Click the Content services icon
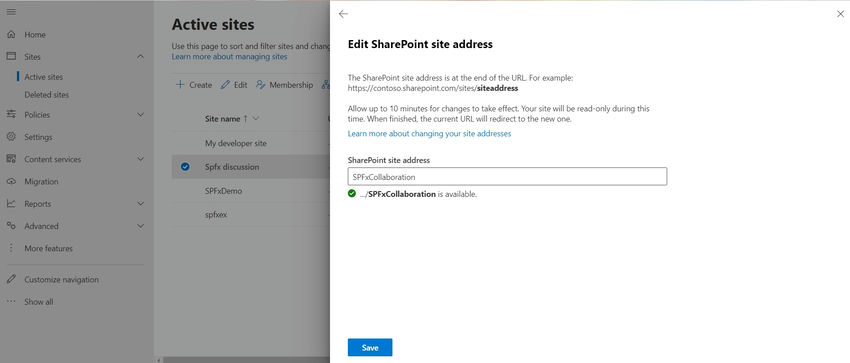 click(x=11, y=159)
